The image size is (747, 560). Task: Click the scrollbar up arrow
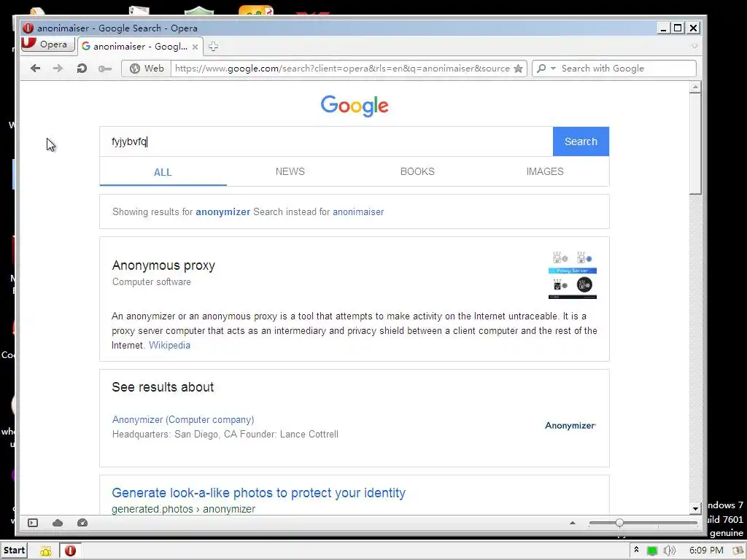(695, 87)
